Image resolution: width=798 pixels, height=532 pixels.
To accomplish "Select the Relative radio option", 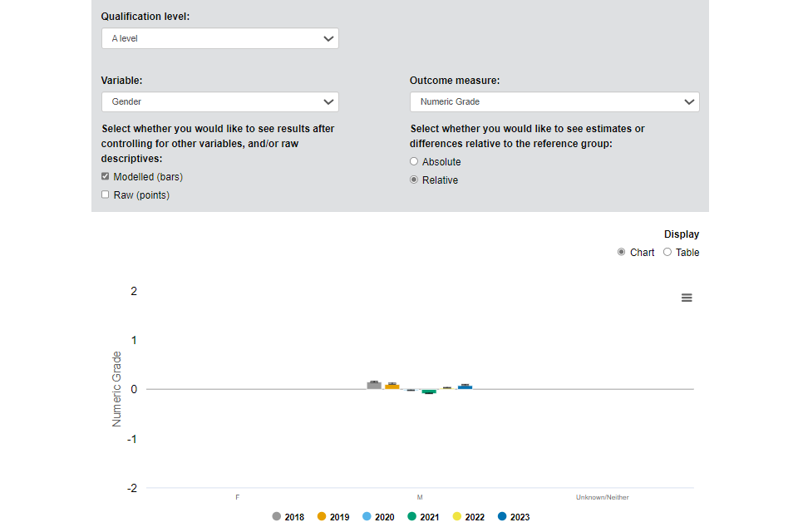I will pyautogui.click(x=414, y=180).
